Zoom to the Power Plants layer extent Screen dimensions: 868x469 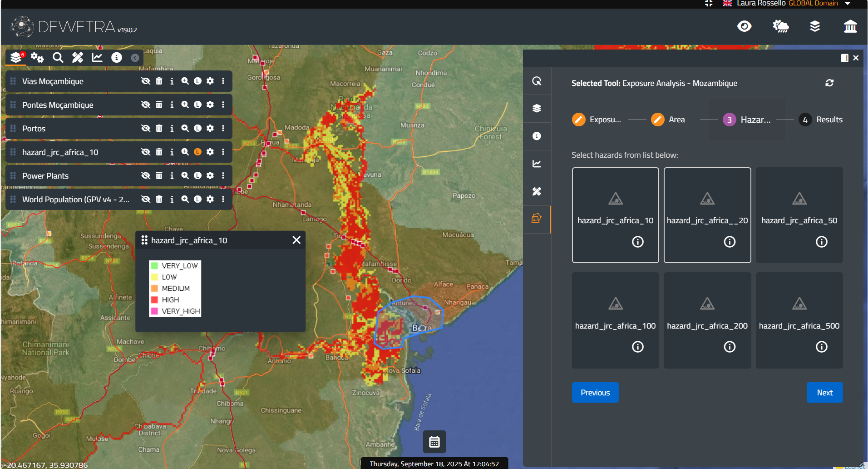pyautogui.click(x=185, y=175)
